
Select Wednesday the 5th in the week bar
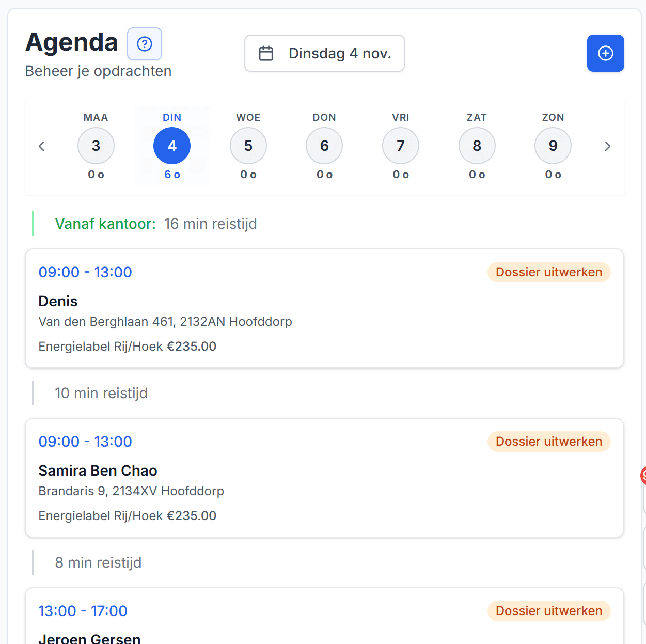point(248,146)
